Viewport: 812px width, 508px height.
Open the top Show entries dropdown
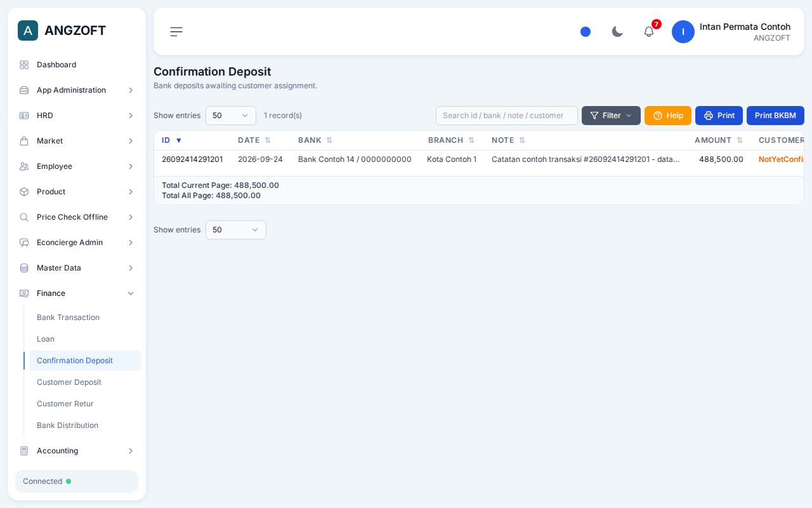(231, 116)
